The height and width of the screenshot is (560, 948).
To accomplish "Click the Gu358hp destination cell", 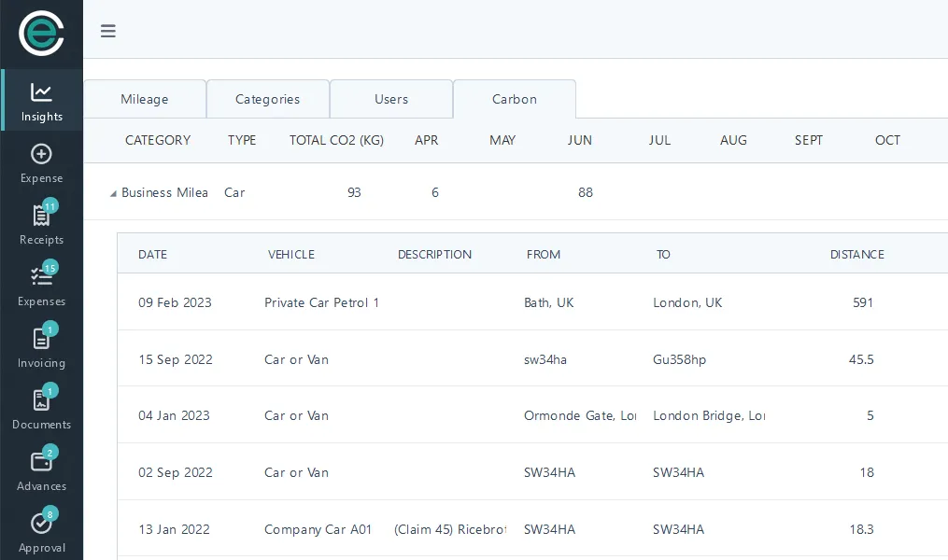I will click(680, 359).
